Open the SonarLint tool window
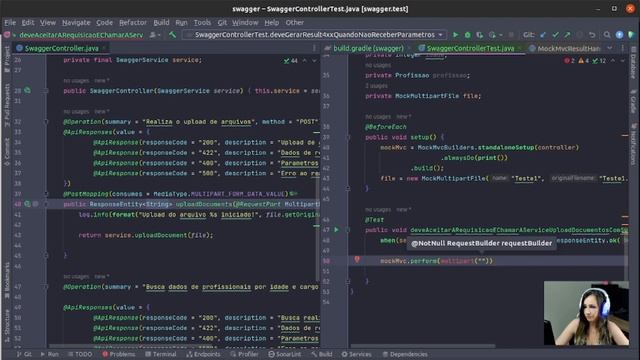The height and width of the screenshot is (360, 640). click(285, 354)
